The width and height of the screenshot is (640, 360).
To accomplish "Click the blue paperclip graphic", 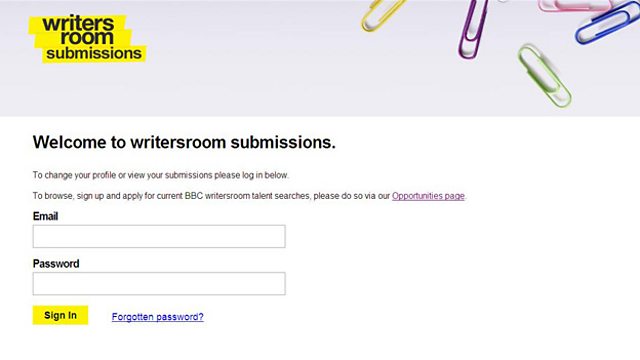I will [x=607, y=24].
